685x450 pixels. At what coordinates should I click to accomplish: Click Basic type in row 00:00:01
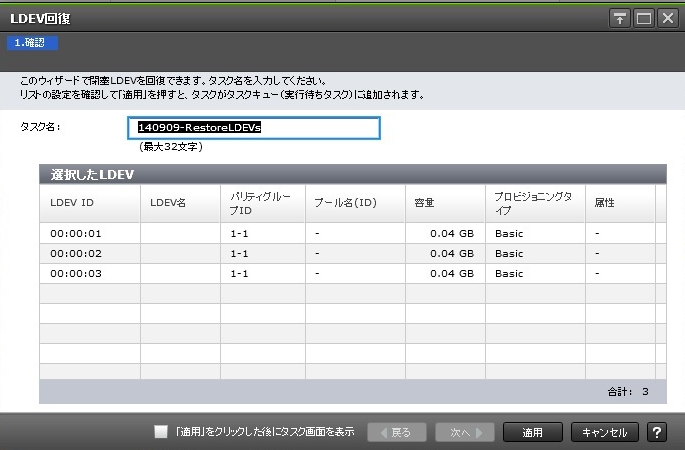pos(509,233)
